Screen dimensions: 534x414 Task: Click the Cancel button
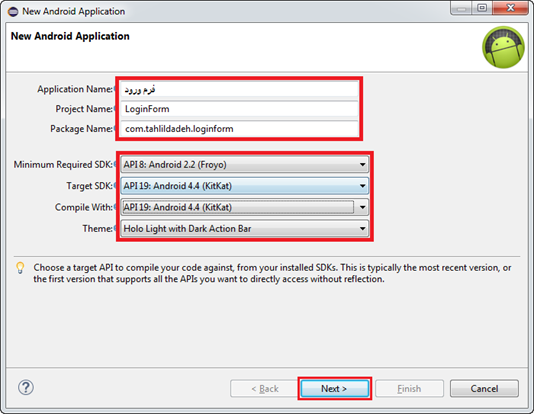[x=484, y=388]
